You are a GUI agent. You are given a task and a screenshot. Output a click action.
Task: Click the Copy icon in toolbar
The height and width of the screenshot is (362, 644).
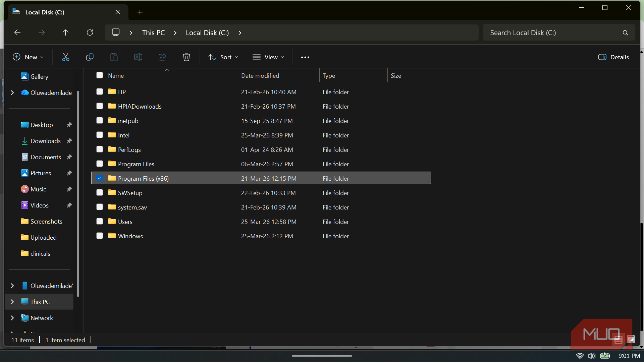(x=90, y=57)
